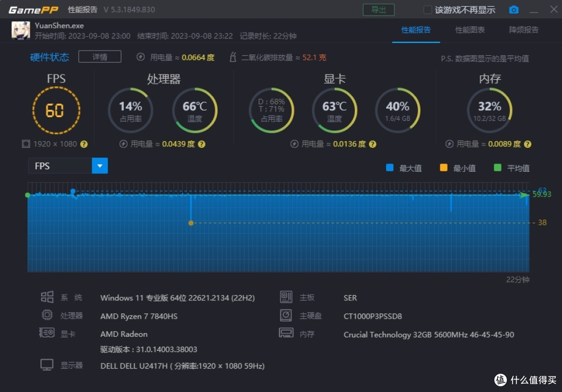
Task: Click the hard disk icon beside 主硬盘
Action: point(286,315)
